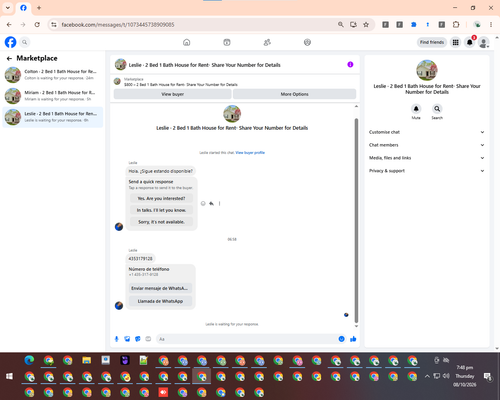Click the More Options button
The image size is (500, 400).
[294, 94]
